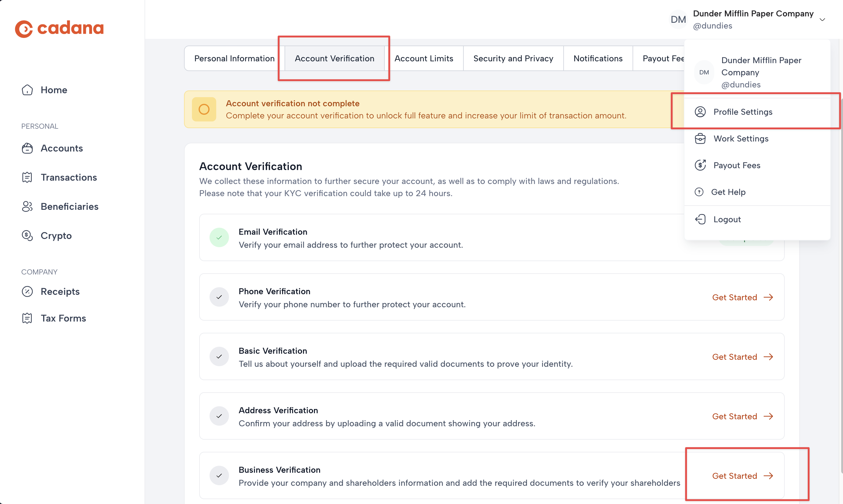Start Business Verification with Get Started
The width and height of the screenshot is (843, 504).
click(742, 476)
